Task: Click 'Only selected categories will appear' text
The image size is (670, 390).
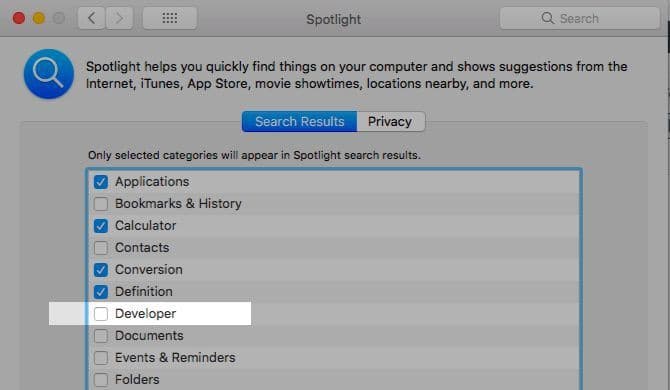Action: pyautogui.click(x=254, y=155)
